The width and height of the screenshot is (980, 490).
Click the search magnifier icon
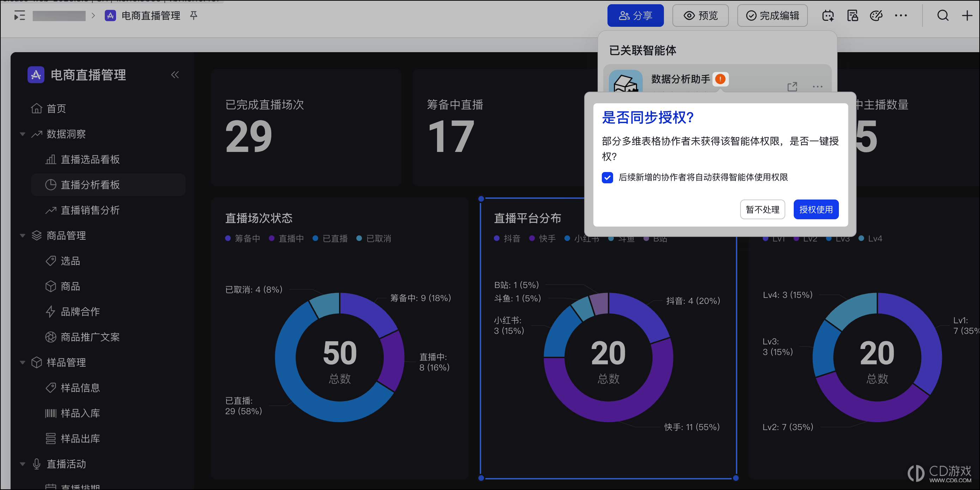pos(943,16)
